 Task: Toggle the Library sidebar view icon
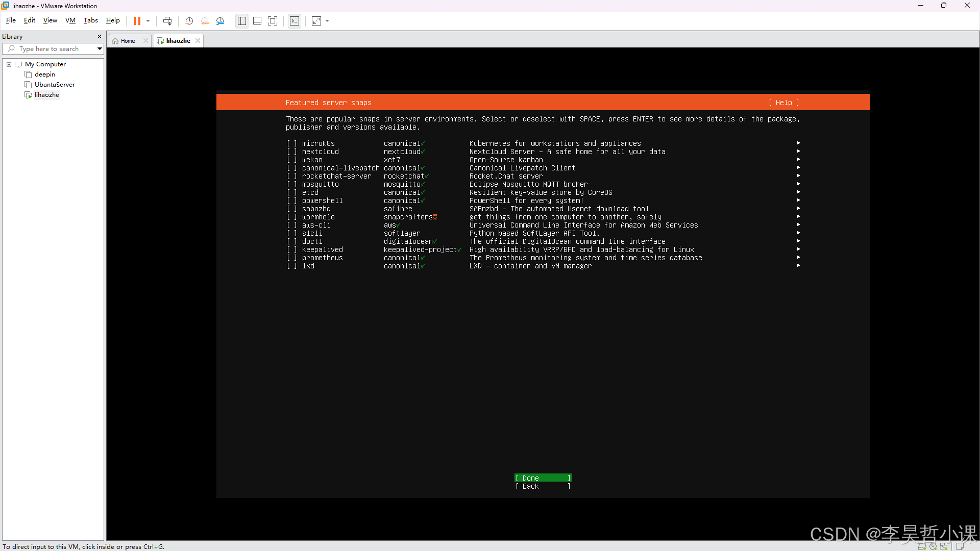coord(242,21)
